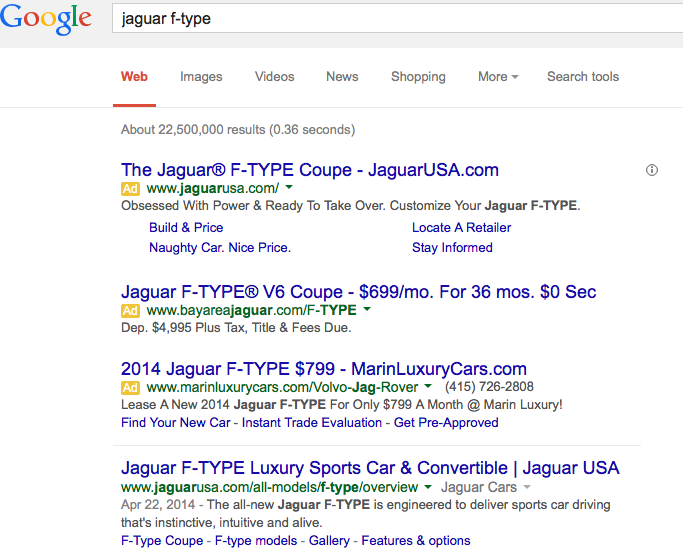Click phone number (415) 726-2808
Screen dimensions: 683x548
point(489,386)
